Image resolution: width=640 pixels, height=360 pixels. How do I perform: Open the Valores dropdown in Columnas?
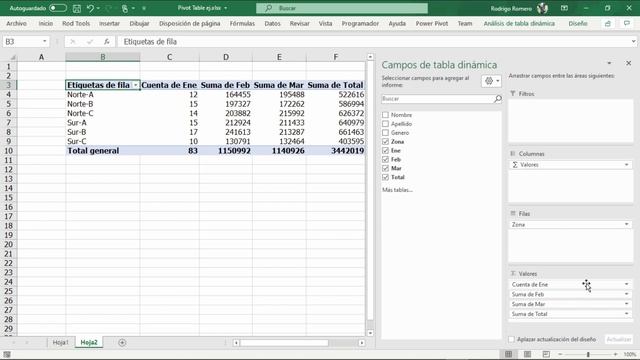(627, 164)
